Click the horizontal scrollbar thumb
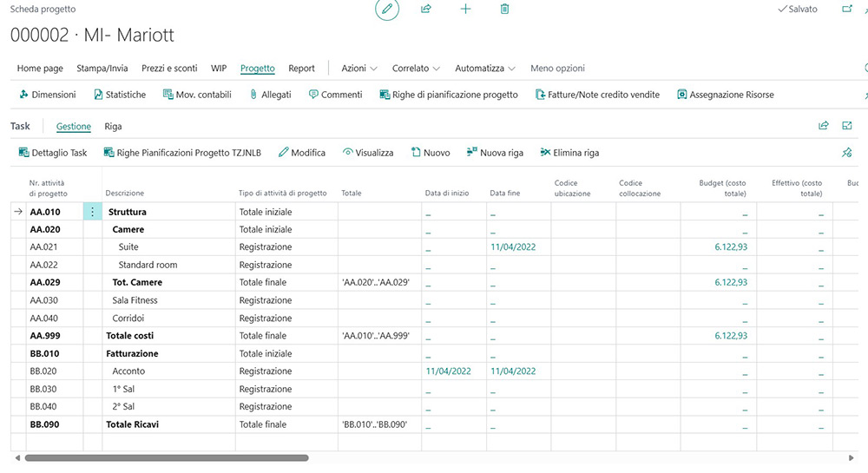 167,457
